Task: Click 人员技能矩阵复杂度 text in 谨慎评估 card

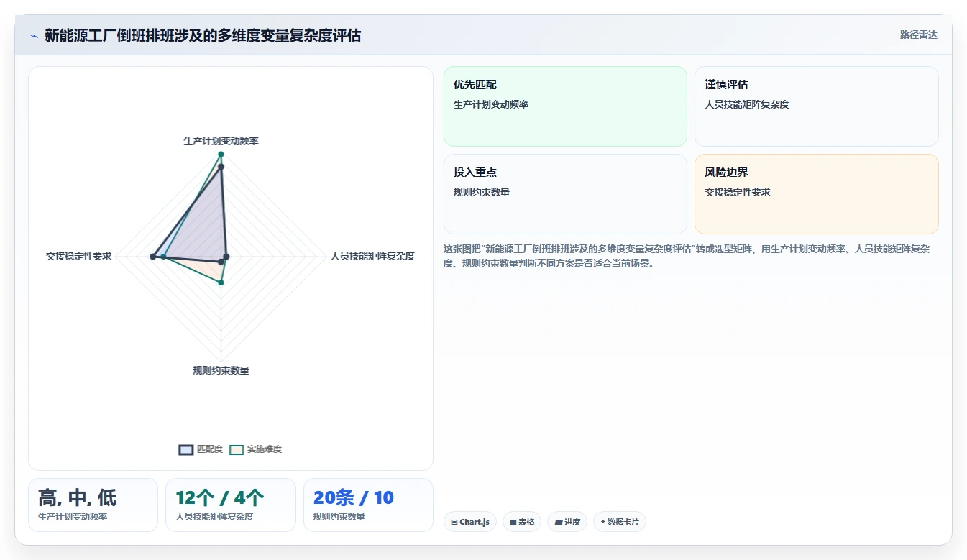Action: click(747, 104)
